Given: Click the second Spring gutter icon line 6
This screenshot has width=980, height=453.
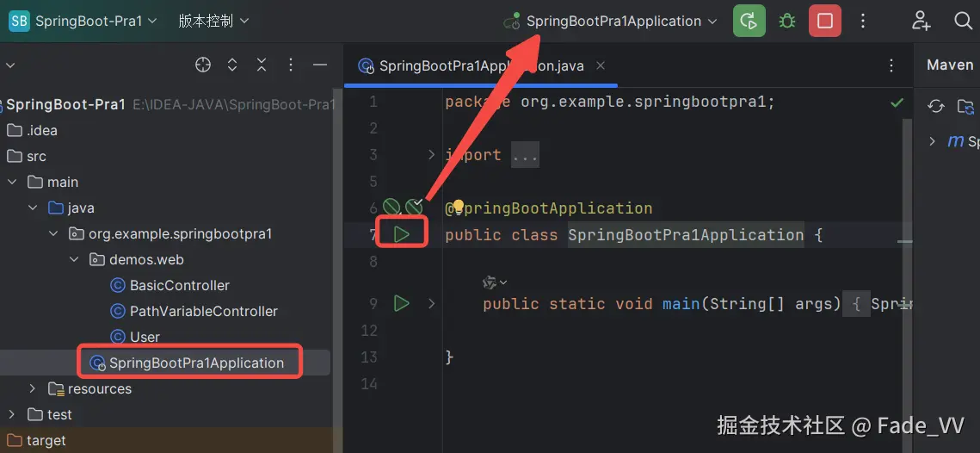Looking at the screenshot, I should click(x=414, y=207).
